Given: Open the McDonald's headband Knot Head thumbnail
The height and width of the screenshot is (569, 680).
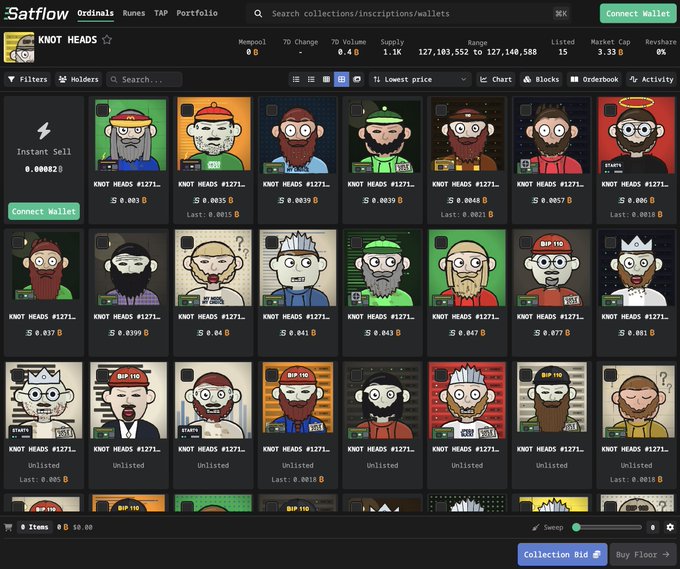Looking at the screenshot, I should (x=129, y=135).
